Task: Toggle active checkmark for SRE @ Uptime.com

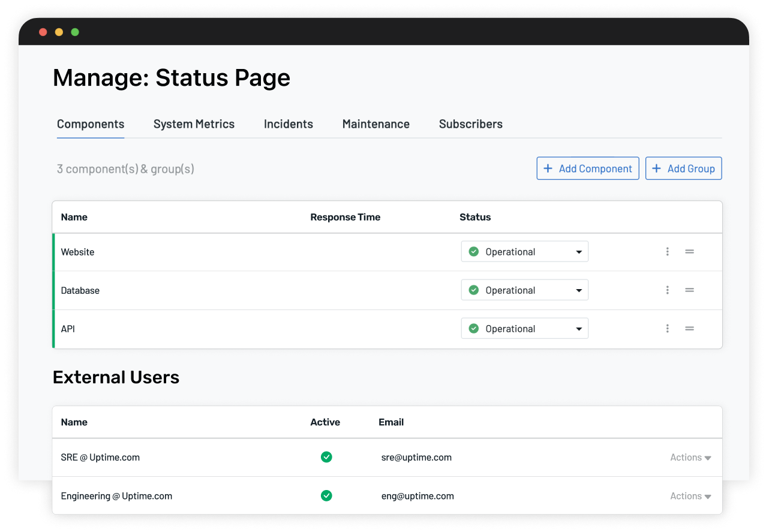Action: click(x=326, y=457)
